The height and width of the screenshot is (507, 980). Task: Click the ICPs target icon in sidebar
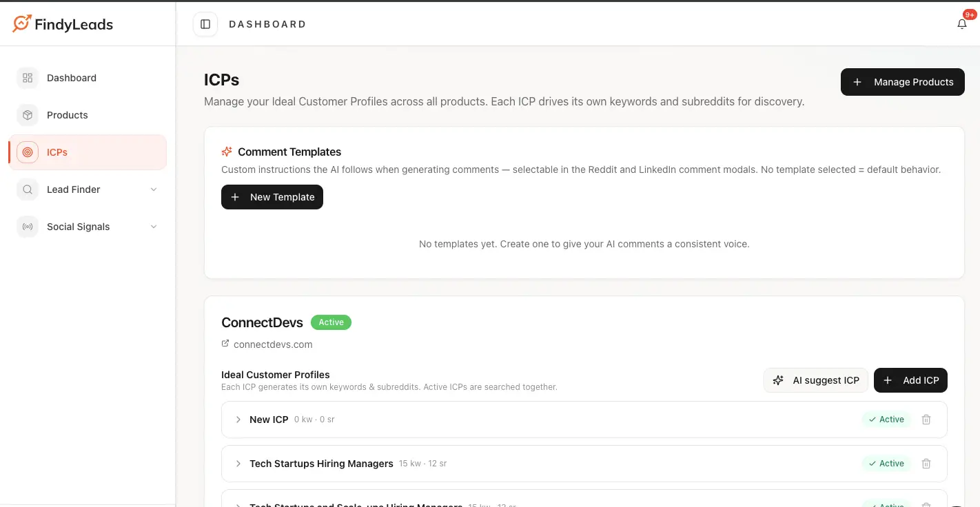pos(28,152)
